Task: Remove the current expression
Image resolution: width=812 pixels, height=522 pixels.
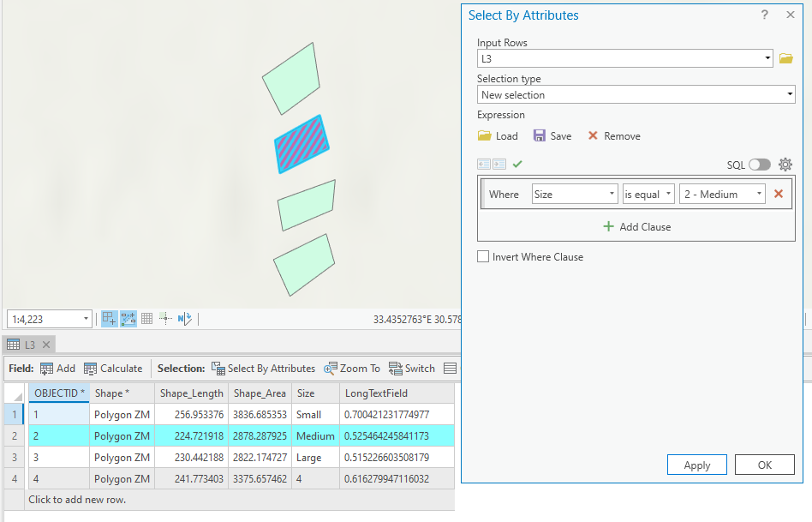Action: (614, 135)
